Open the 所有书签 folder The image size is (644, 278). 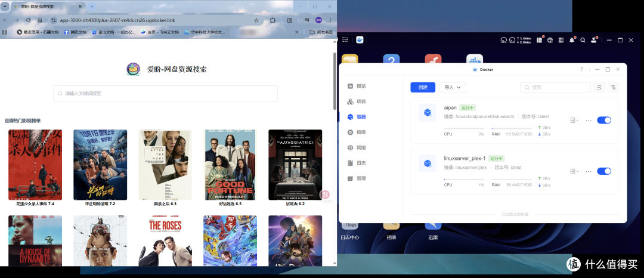(321, 32)
